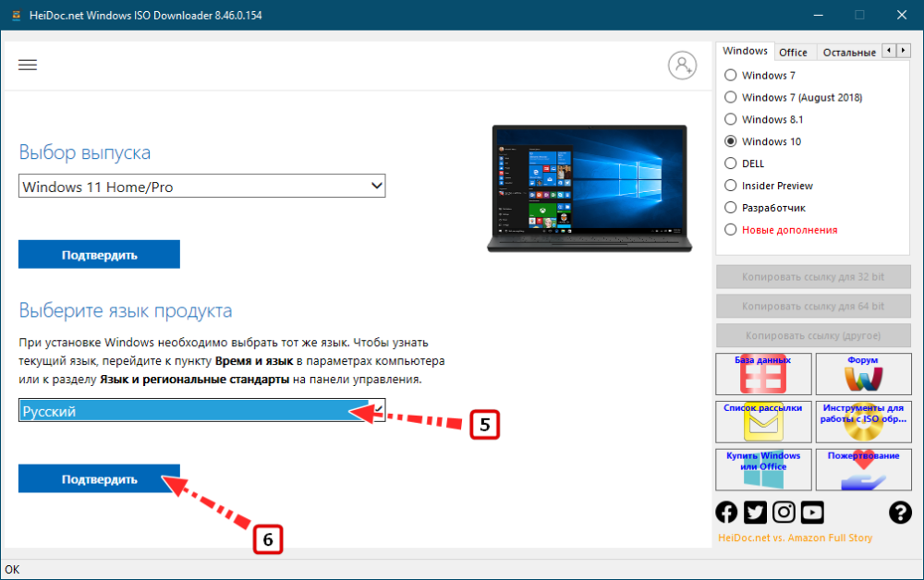The width and height of the screenshot is (924, 580).
Task: Expand the Русский language dropdown
Action: (x=202, y=410)
